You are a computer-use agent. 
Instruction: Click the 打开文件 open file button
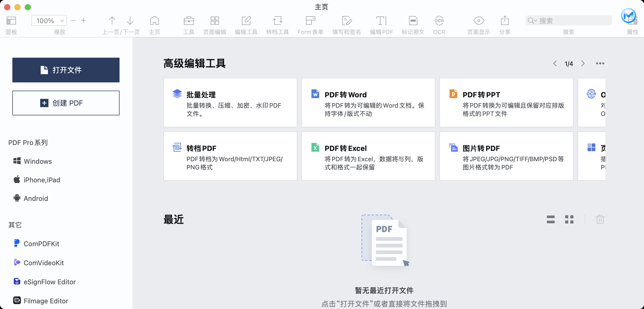click(66, 70)
